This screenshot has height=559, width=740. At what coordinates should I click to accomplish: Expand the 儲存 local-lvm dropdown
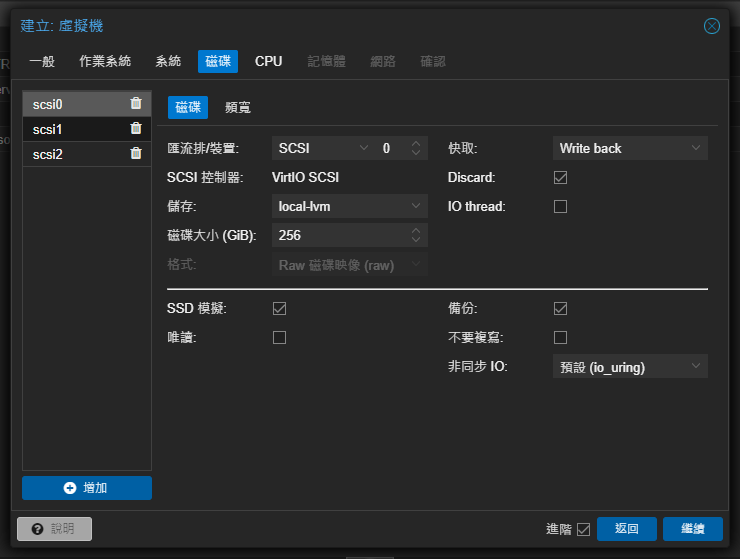pos(350,206)
